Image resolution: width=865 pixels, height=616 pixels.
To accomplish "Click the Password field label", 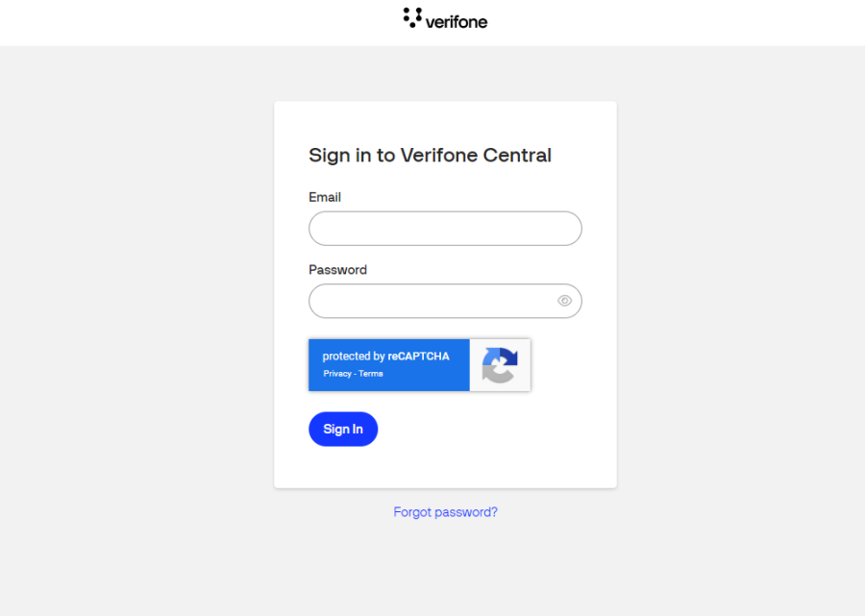I will 337,270.
